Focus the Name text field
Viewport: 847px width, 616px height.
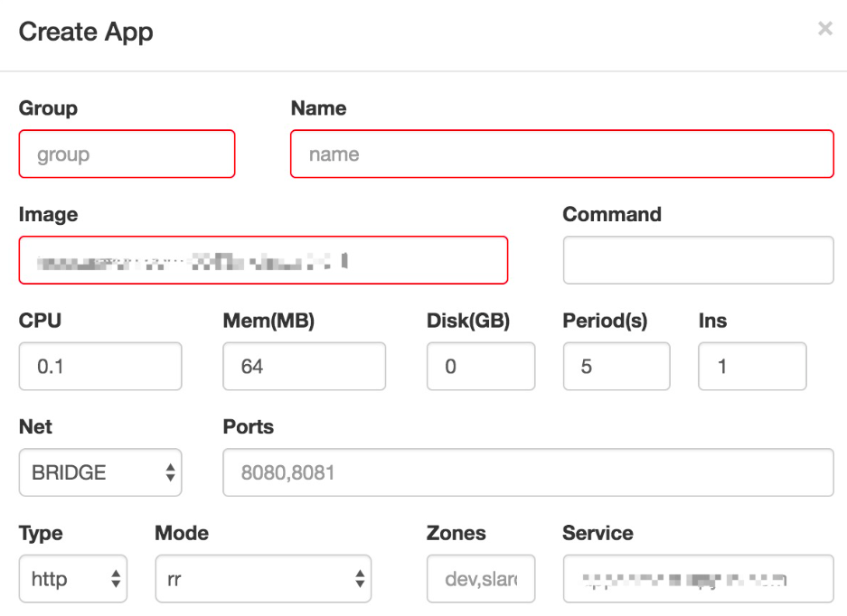click(561, 154)
